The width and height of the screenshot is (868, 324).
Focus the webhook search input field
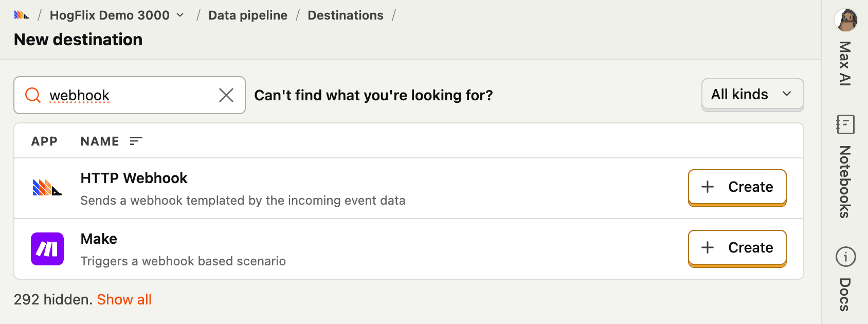click(130, 95)
